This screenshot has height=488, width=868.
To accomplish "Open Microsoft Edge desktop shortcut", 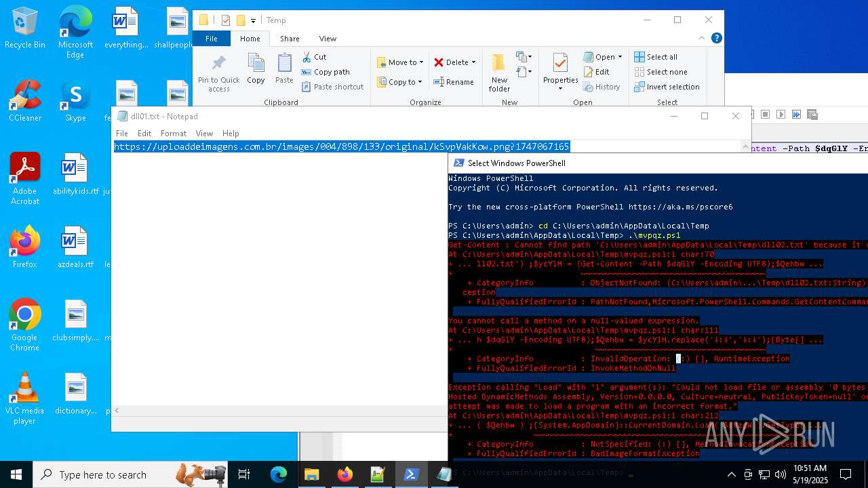I will pyautogui.click(x=75, y=32).
